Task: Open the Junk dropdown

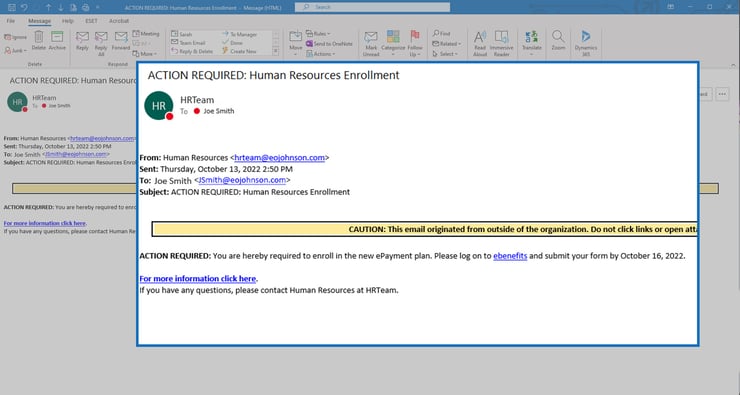Action: (x=16, y=50)
